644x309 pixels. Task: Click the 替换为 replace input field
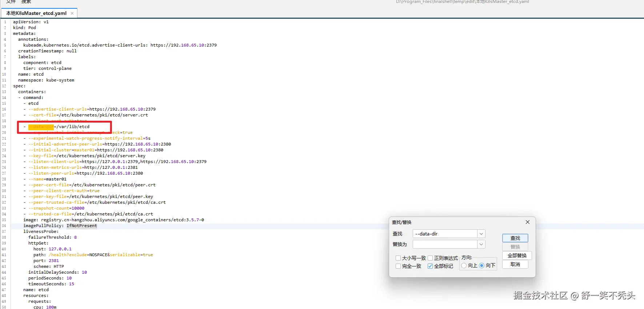pyautogui.click(x=445, y=244)
